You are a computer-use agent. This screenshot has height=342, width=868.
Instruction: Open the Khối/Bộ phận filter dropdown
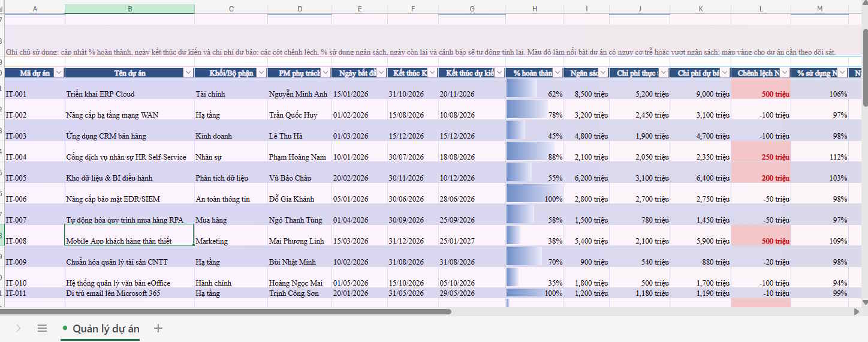click(x=261, y=73)
